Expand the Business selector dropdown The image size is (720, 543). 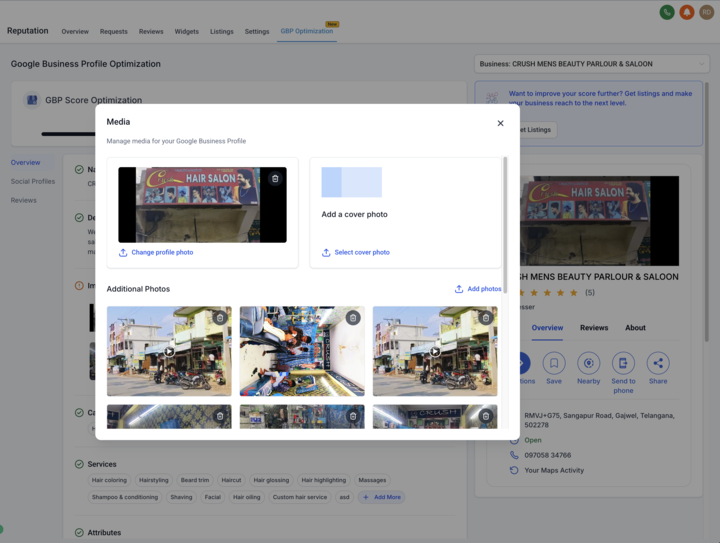pyautogui.click(x=594, y=64)
